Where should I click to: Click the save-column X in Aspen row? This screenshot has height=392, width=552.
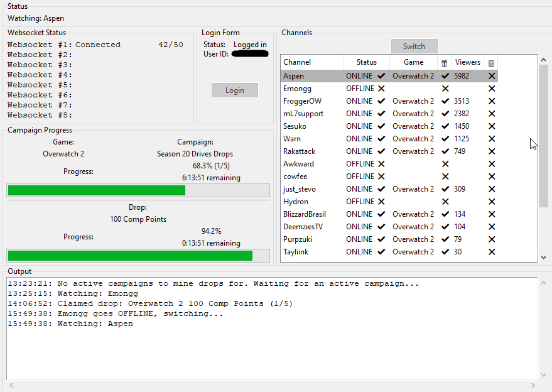coord(492,76)
